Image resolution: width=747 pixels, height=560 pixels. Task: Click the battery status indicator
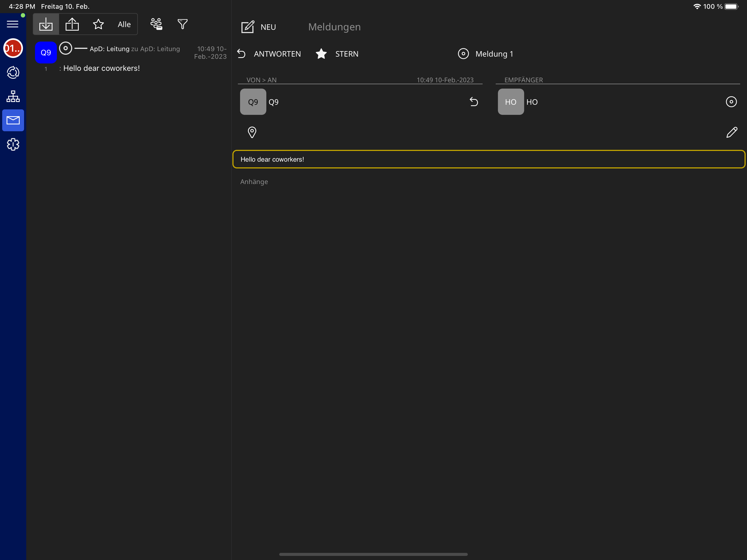(731, 6)
